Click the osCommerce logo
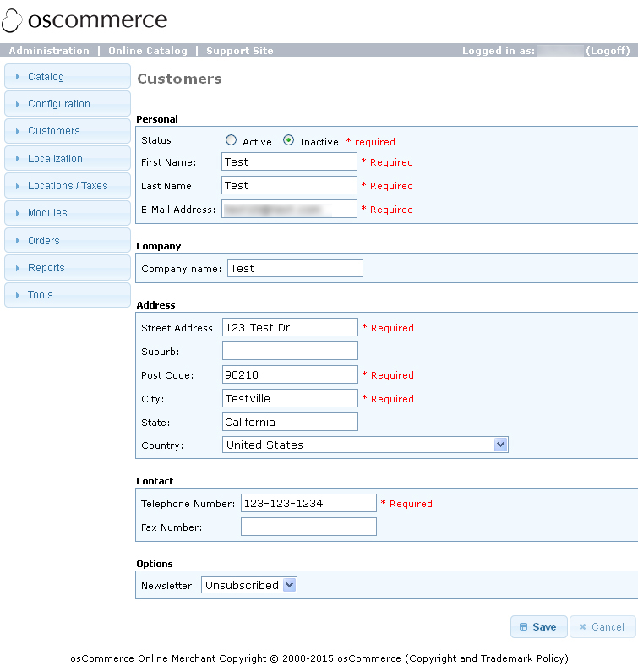Image resolution: width=638 pixels, height=672 pixels. [x=85, y=20]
